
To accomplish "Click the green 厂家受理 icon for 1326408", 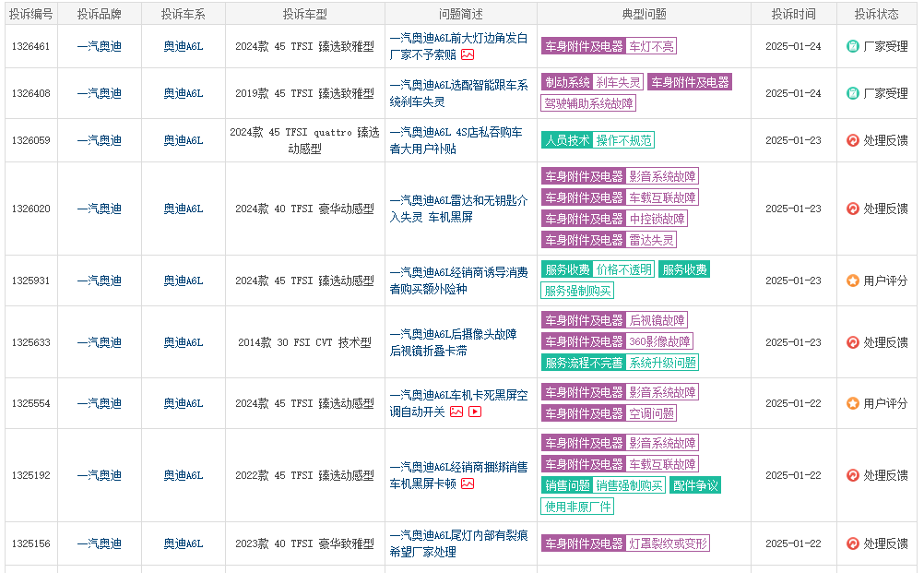I will click(853, 93).
